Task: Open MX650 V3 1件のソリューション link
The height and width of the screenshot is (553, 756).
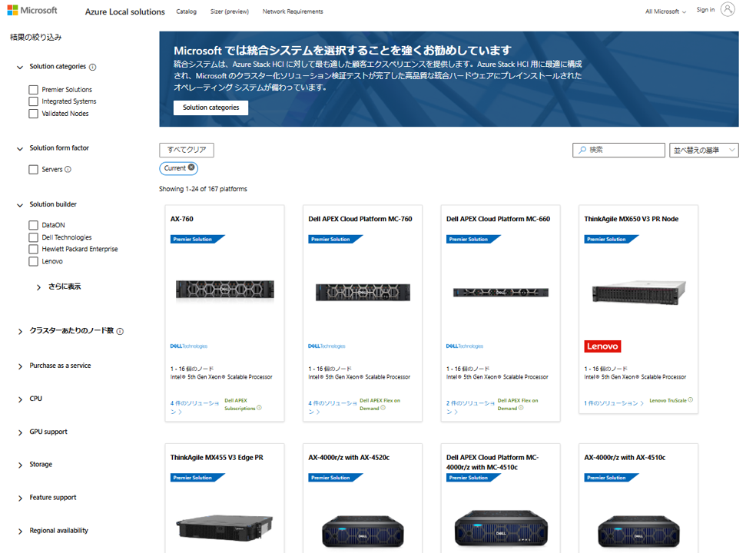Action: tap(614, 403)
